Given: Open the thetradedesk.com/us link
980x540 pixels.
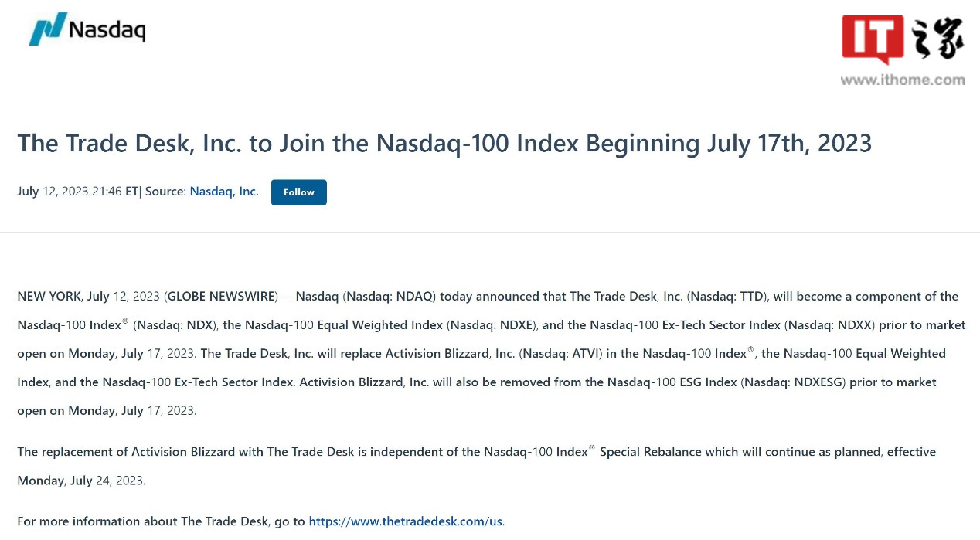Looking at the screenshot, I should point(405,521).
